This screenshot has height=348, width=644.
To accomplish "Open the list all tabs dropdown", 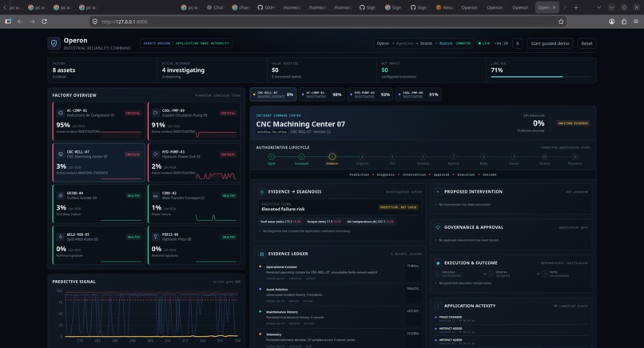I will click(x=598, y=7).
